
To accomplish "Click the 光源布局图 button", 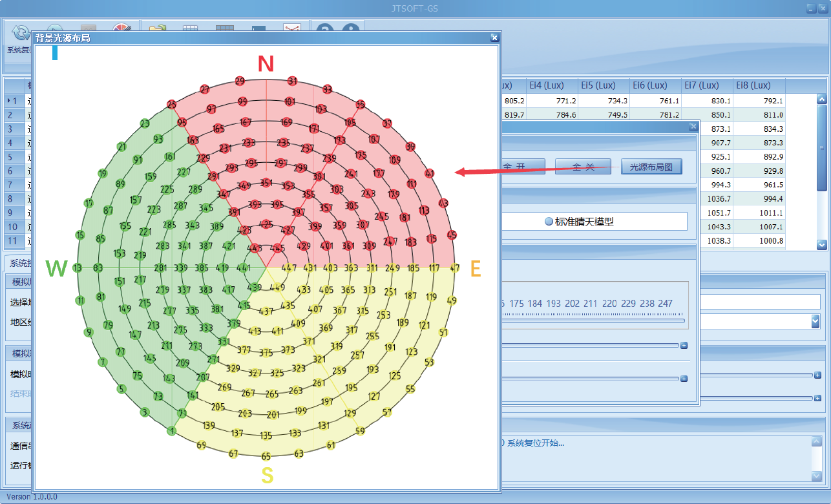I will pos(651,167).
